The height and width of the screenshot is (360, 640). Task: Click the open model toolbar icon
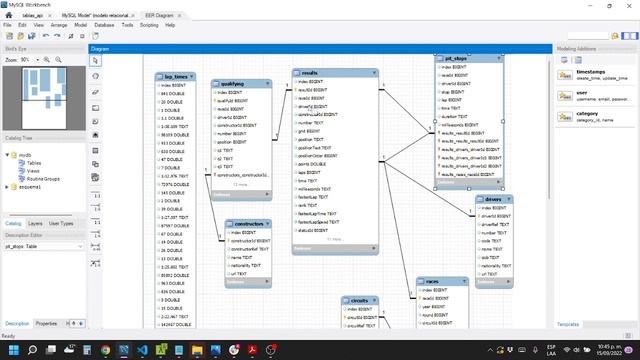[20, 36]
